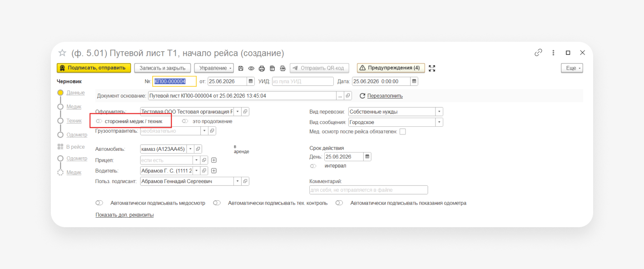Image resolution: width=644 pixels, height=269 pixels.
Task: Go to the first 'Медик' step
Action: click(74, 107)
